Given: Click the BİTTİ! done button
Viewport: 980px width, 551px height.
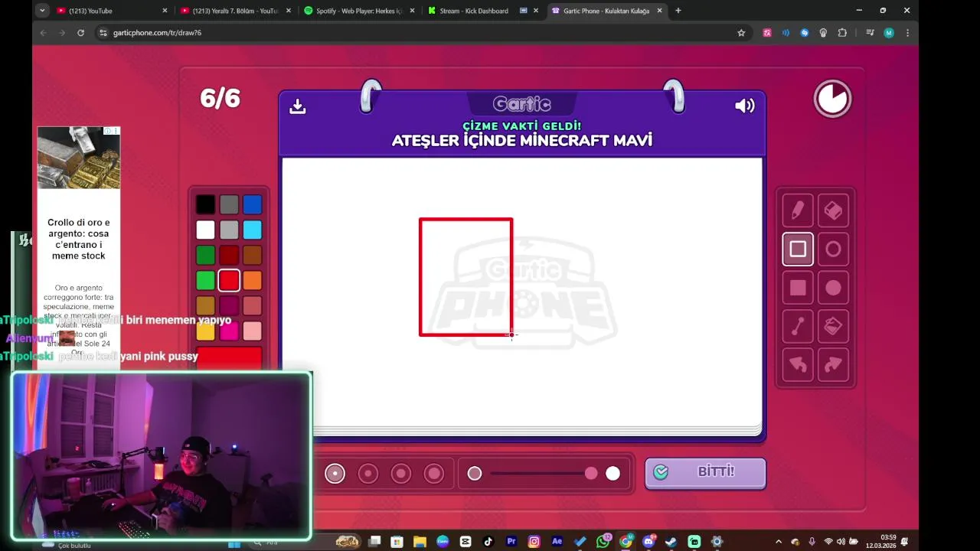Looking at the screenshot, I should tap(705, 473).
